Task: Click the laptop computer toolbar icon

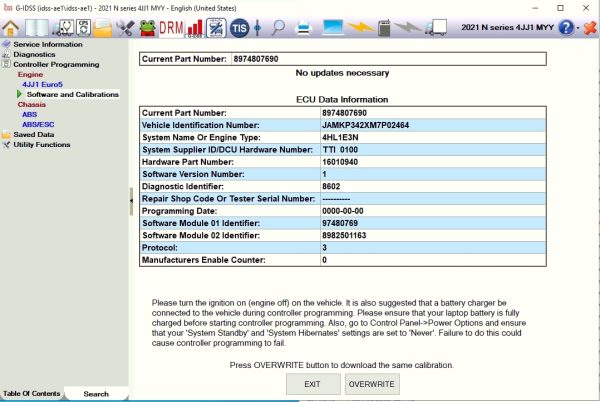Action: pos(332,28)
